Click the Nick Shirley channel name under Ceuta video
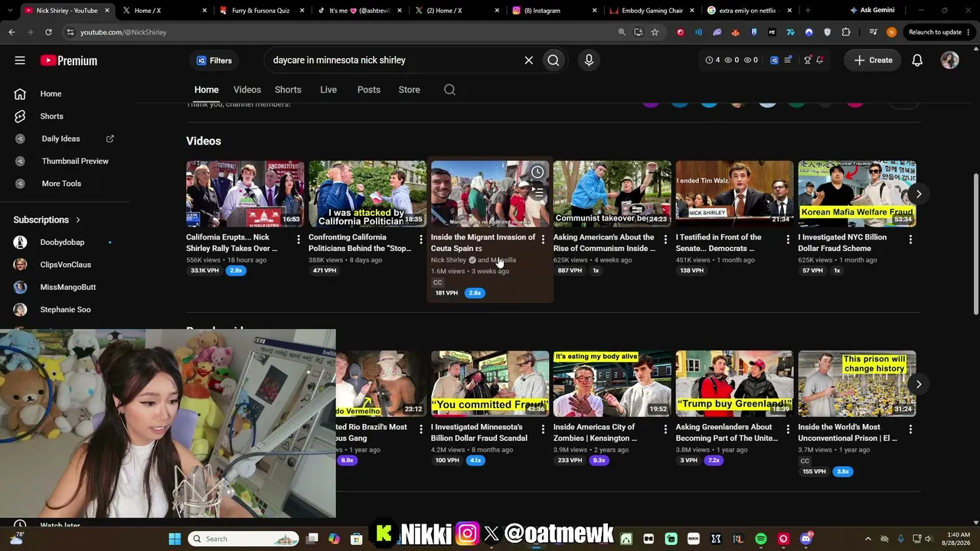This screenshot has width=980, height=551. (449, 260)
